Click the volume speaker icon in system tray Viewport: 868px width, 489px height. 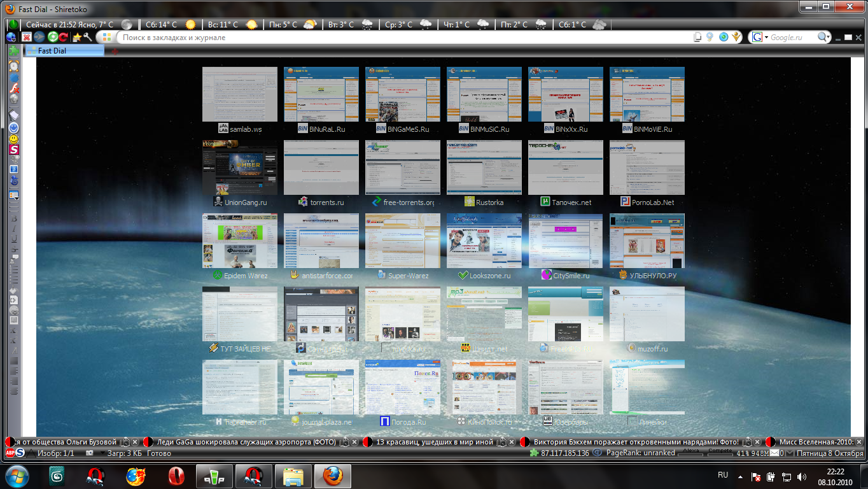click(x=801, y=476)
